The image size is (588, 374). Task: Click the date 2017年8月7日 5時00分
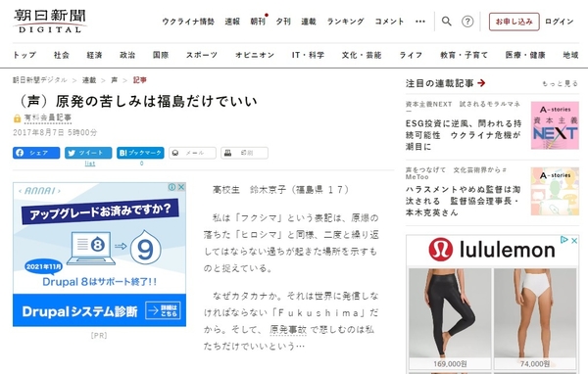55,132
